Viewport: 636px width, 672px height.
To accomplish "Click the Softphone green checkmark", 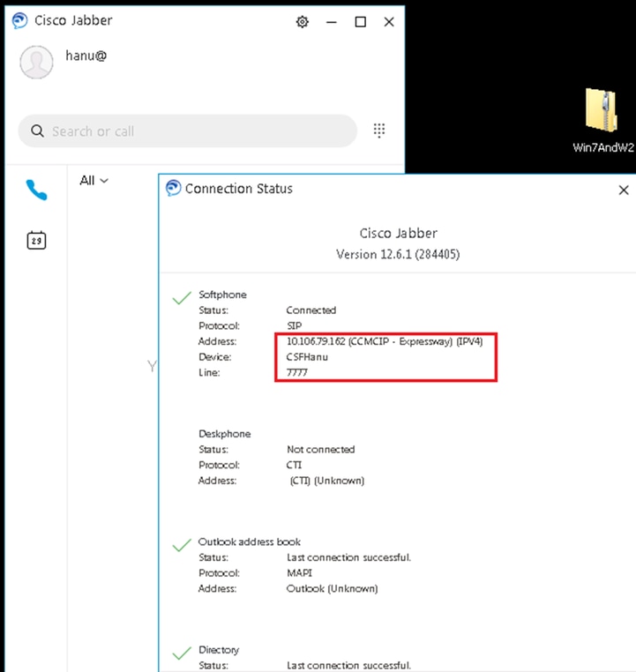I will pyautogui.click(x=182, y=298).
